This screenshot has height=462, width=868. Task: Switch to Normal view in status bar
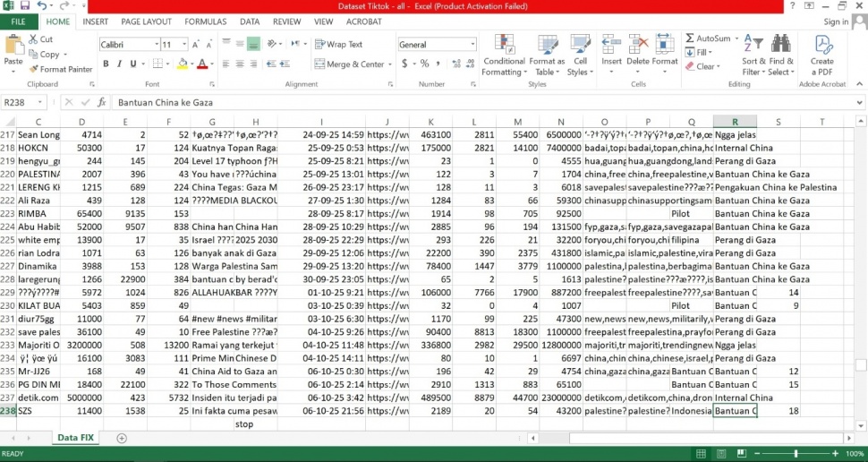tap(701, 454)
